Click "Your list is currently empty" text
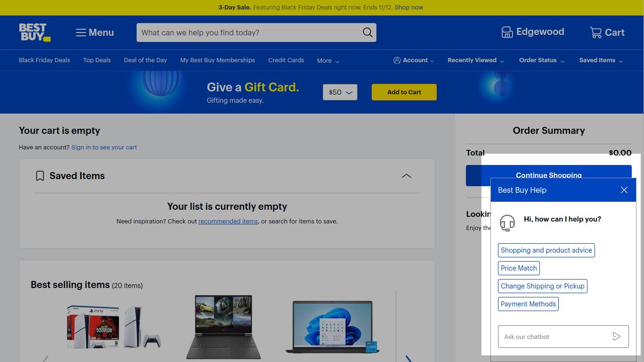Viewport: 644px width, 362px height. point(227,206)
